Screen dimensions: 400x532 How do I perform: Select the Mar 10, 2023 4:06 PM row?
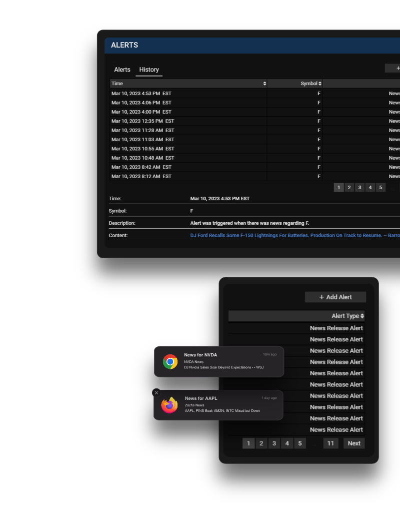[x=141, y=103]
